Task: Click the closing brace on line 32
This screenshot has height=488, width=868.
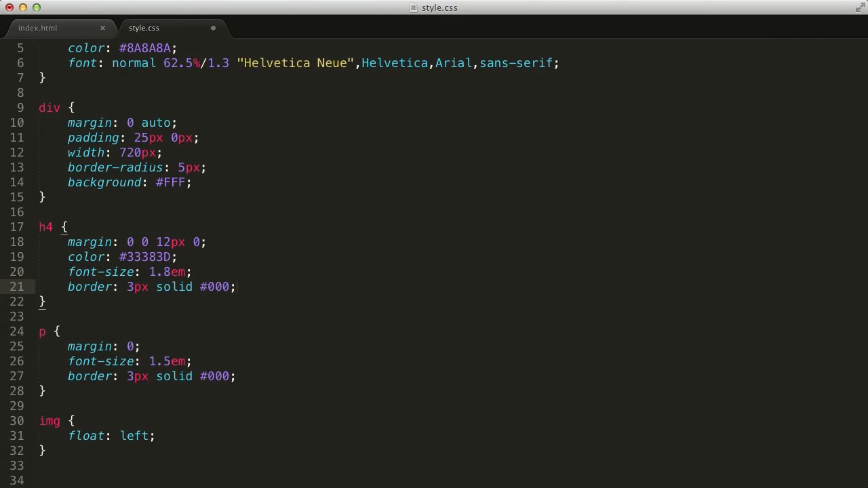Action: pyautogui.click(x=42, y=451)
